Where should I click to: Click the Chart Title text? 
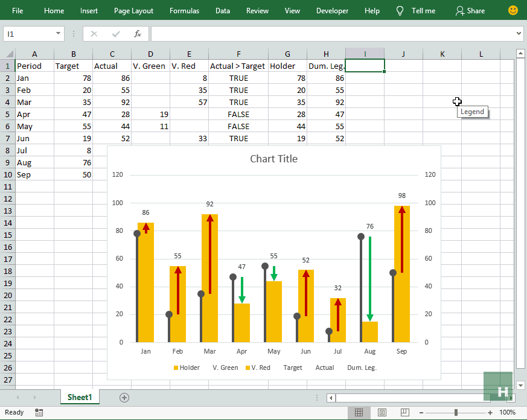(273, 159)
